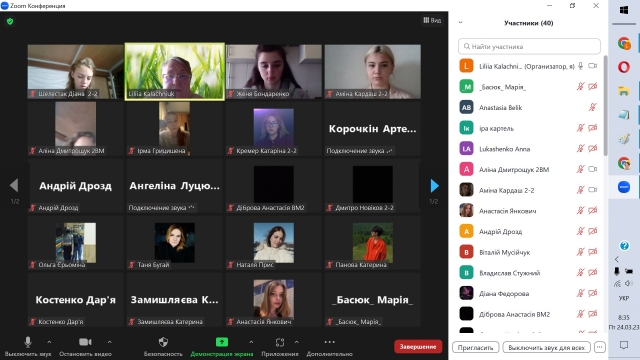Image resolution: width=640 pixels, height=360 pixels.
Task: Select Костенко Дар'я tile
Action: [x=76, y=300]
